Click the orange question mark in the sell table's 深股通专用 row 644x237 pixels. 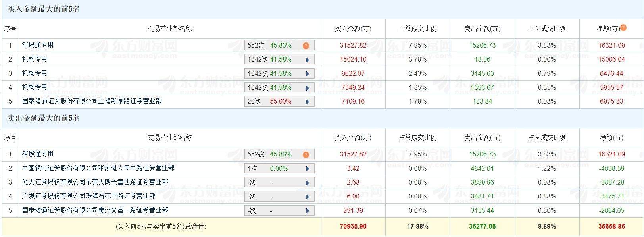306,154
